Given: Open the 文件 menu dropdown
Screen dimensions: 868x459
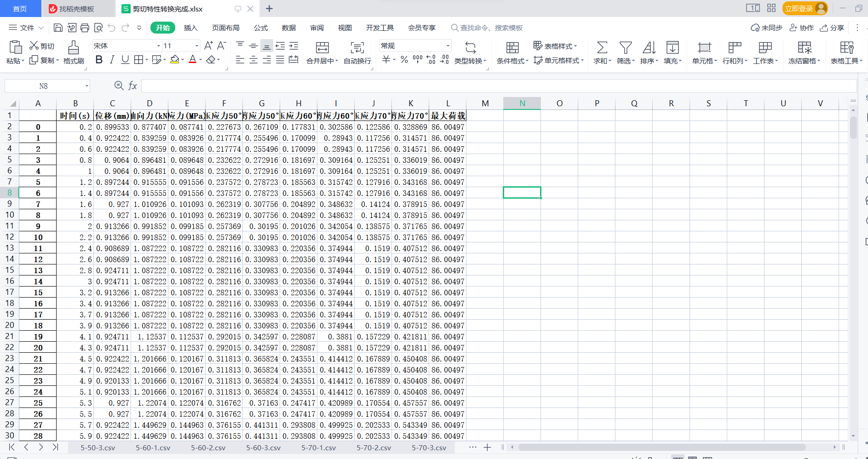Looking at the screenshot, I should pos(27,28).
